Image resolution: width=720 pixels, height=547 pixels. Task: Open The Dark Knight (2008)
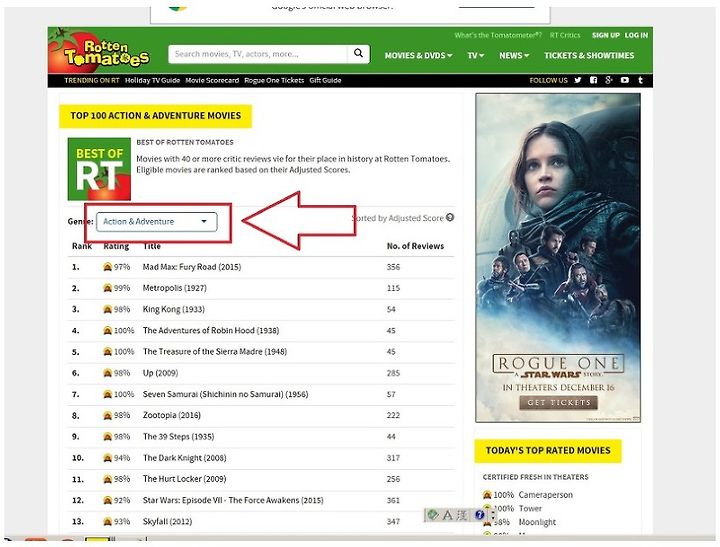184,458
